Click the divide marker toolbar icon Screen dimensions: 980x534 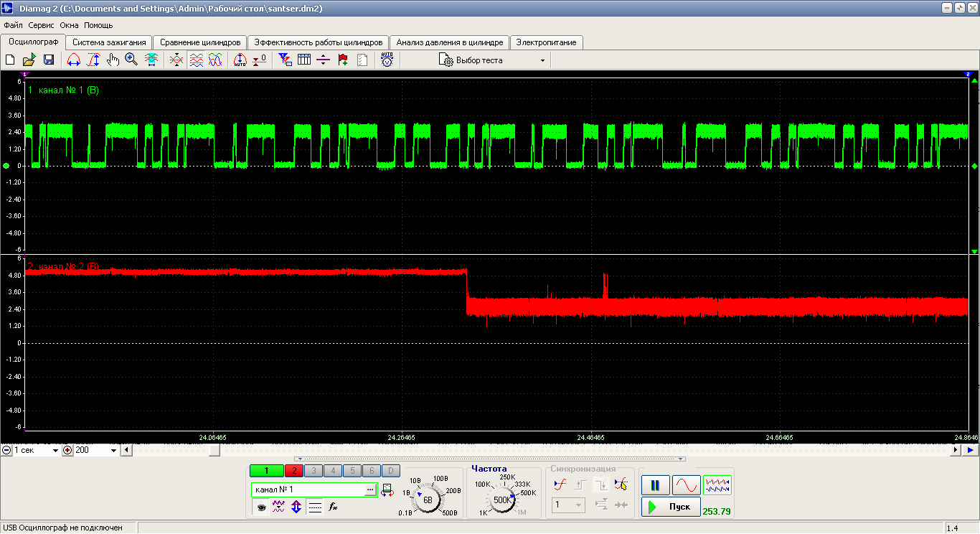(324, 60)
